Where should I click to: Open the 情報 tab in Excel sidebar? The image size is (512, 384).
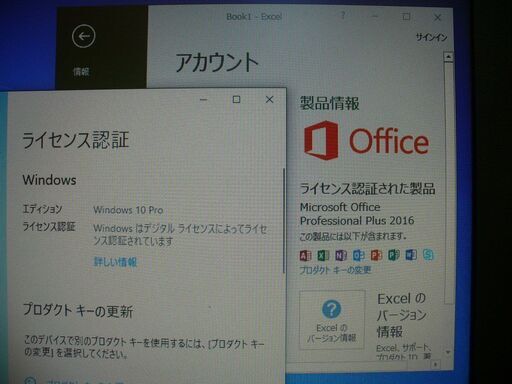pyautogui.click(x=81, y=71)
